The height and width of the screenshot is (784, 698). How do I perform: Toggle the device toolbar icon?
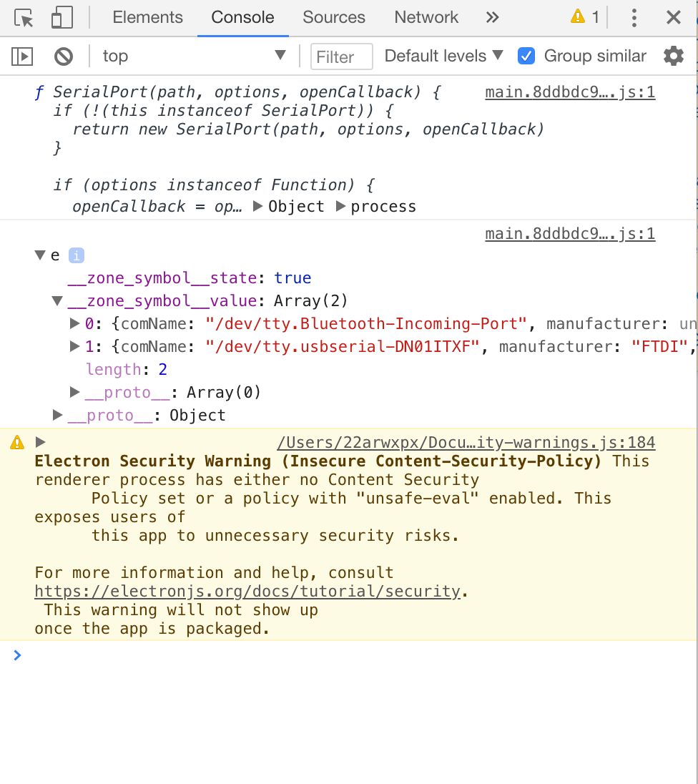coord(62,17)
